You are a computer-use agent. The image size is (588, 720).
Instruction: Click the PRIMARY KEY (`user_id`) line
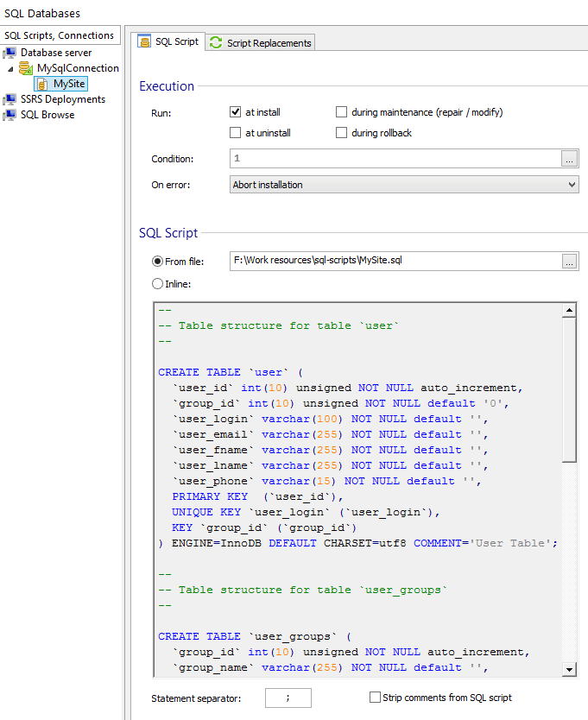257,496
